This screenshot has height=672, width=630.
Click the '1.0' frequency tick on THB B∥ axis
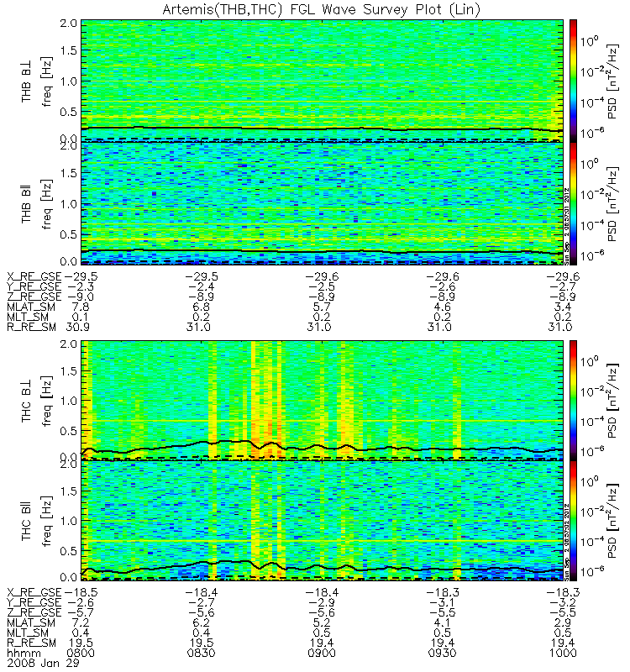[69, 204]
